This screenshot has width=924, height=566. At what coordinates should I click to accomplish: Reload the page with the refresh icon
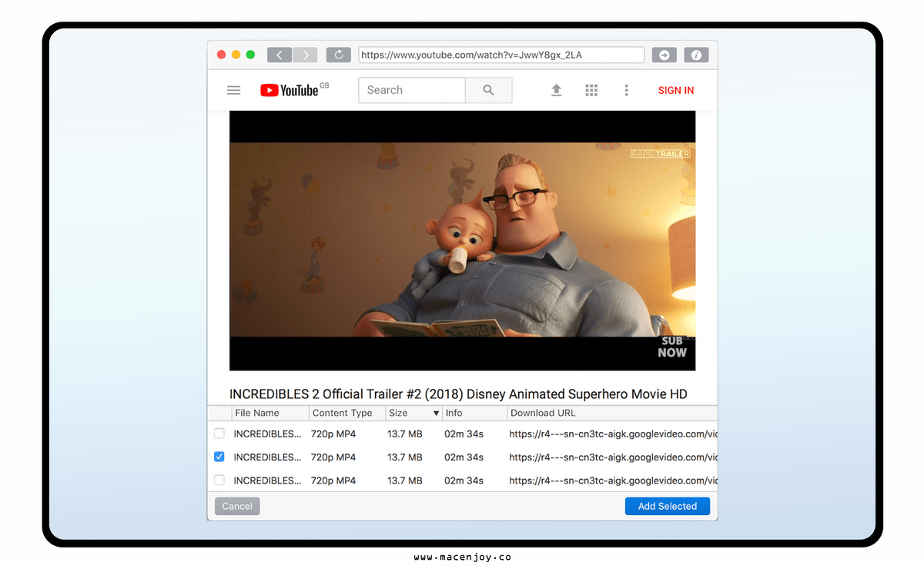(339, 55)
